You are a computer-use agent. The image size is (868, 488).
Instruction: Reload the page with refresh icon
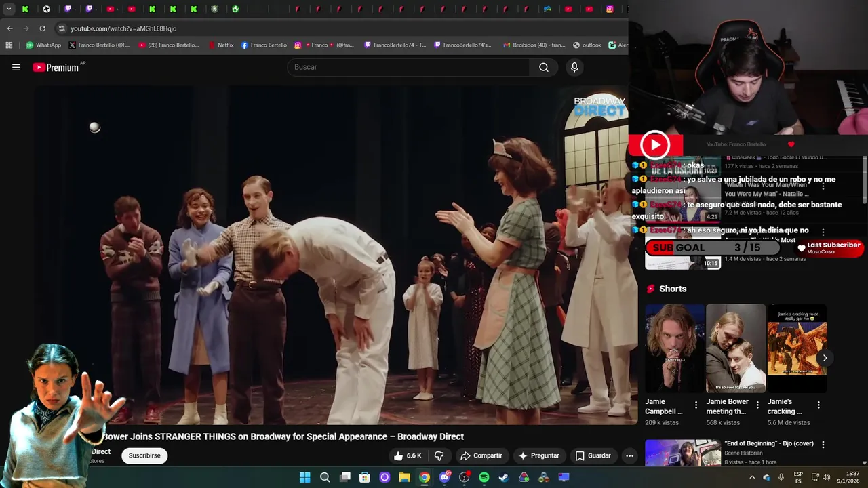pos(42,28)
